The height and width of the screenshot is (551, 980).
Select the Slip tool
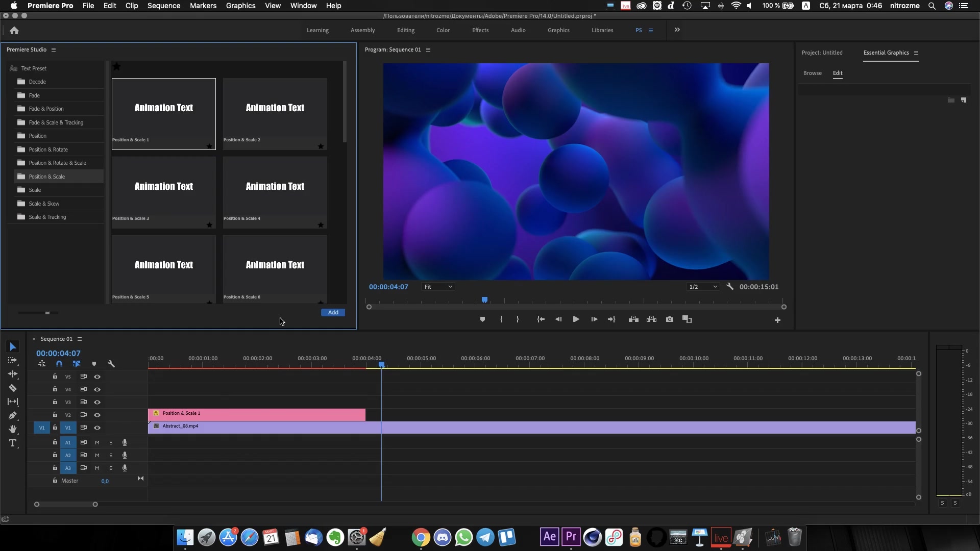(13, 402)
